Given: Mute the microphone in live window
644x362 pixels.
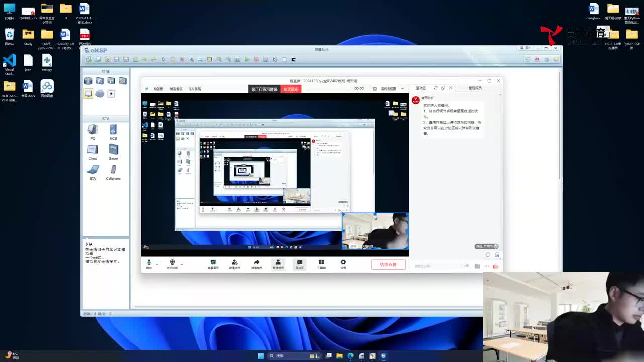Looking at the screenshot, I should [149, 264].
